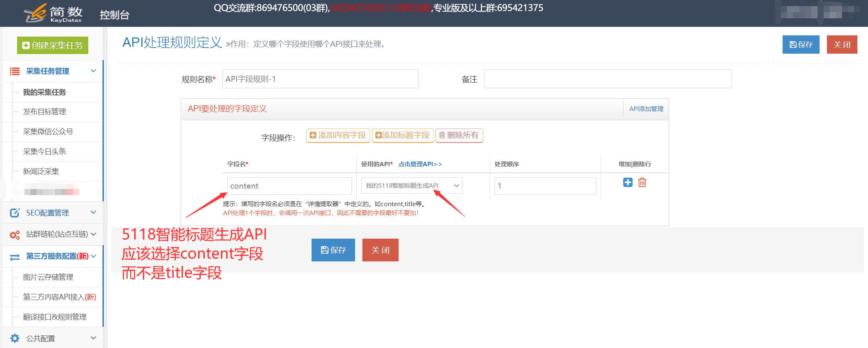This screenshot has width=868, height=348.
Task: Collapse the 采集任务管理 section chevron
Action: tap(94, 71)
